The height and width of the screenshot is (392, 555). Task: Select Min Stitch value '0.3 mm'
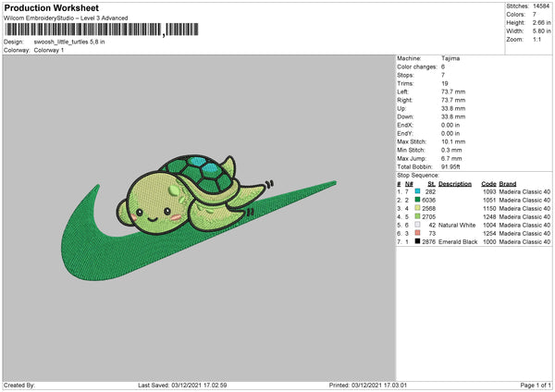451,150
